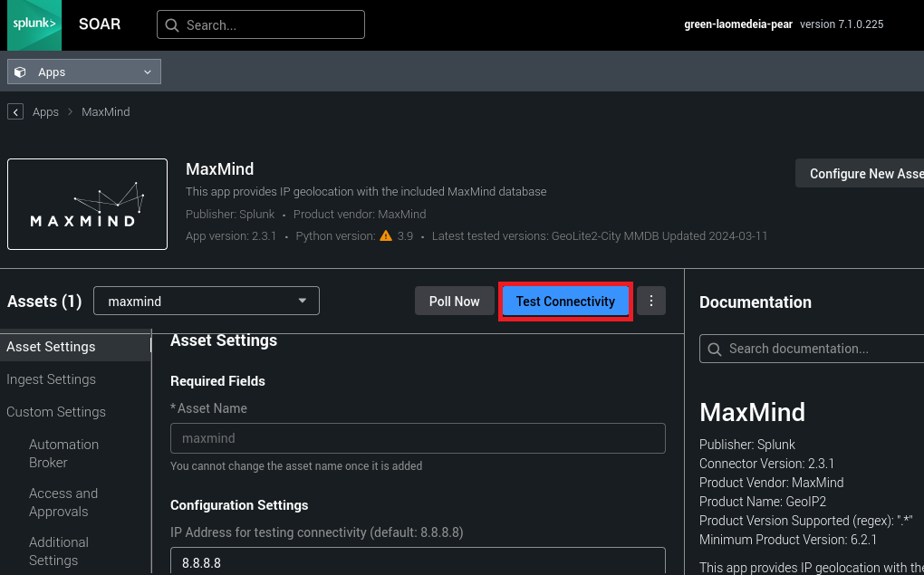Click the back arrow beside Apps breadcrumb
Screen dimensions: 924x575
tap(15, 111)
